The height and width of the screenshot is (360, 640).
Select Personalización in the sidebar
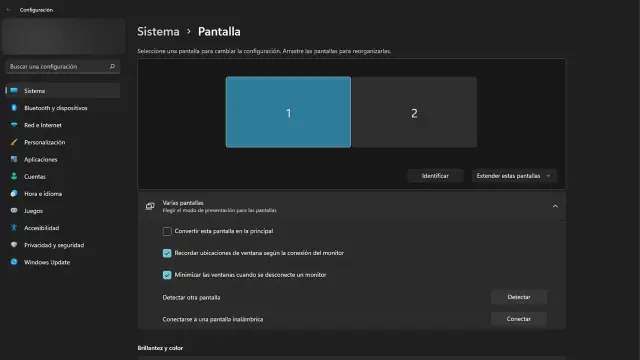(x=63, y=142)
